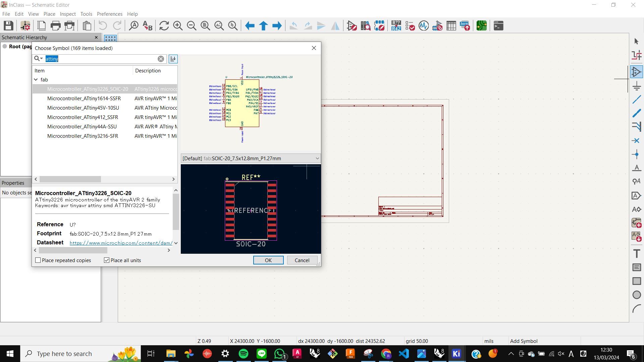Select Microcontroller_ATtiny412_SSFR row
Screen dimensions: 644x362
[x=105, y=117]
